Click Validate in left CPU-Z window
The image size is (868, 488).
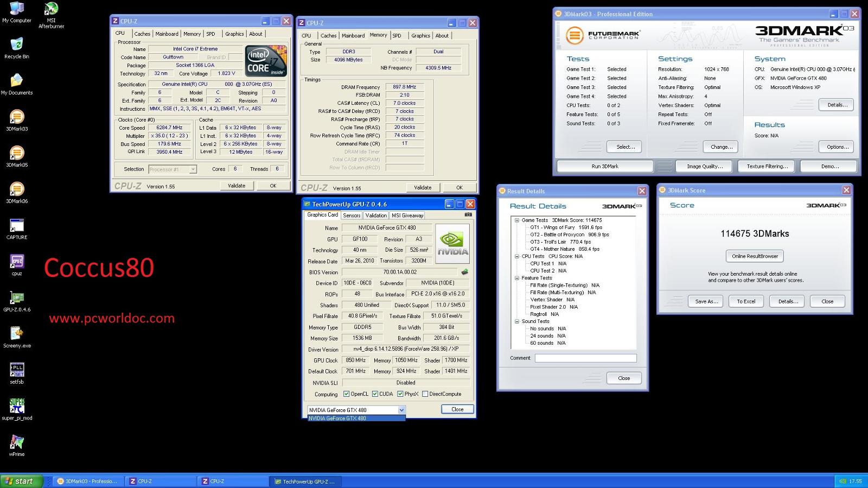point(237,186)
